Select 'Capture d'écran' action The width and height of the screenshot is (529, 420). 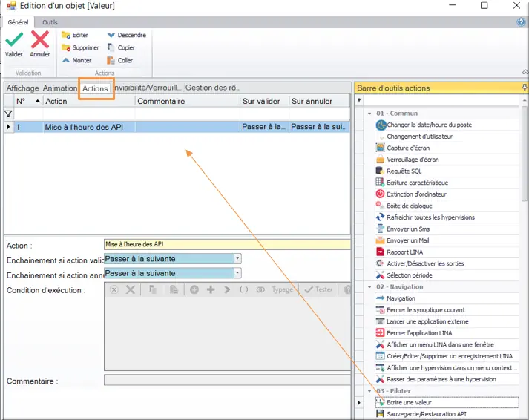click(x=447, y=148)
